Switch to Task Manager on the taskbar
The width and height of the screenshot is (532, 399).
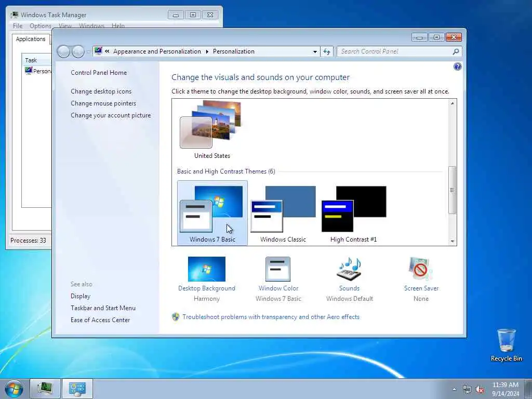pos(45,389)
